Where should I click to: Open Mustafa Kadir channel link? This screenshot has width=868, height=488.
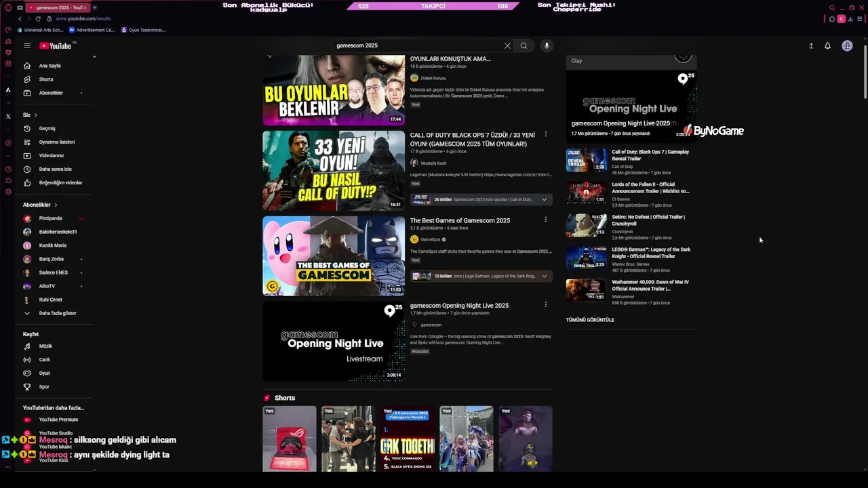(x=433, y=163)
